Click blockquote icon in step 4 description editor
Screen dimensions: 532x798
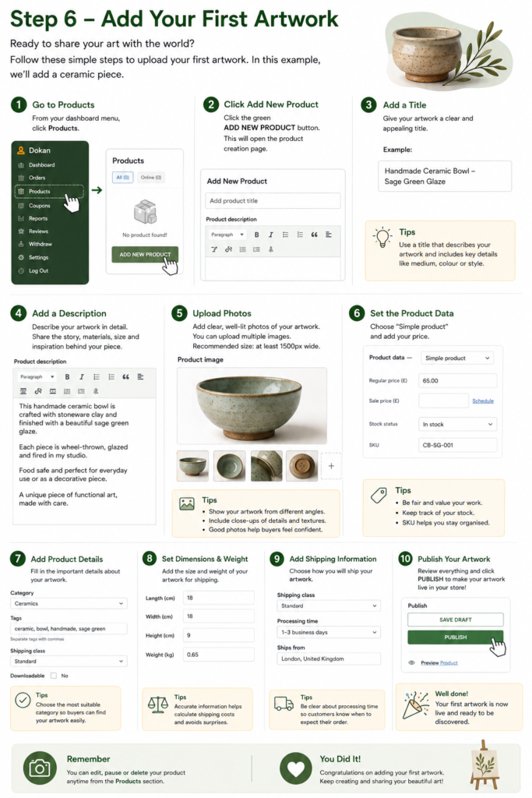(125, 376)
